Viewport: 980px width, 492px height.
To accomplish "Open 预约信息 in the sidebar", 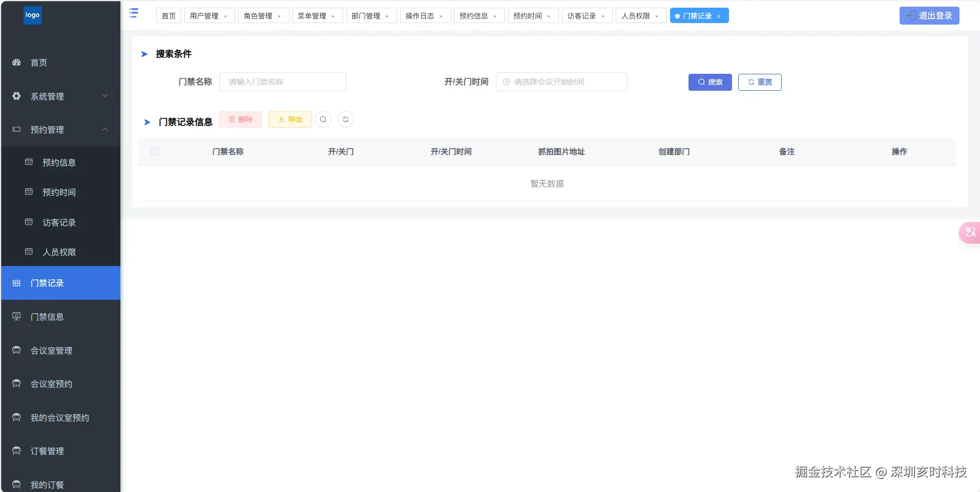I will click(60, 162).
